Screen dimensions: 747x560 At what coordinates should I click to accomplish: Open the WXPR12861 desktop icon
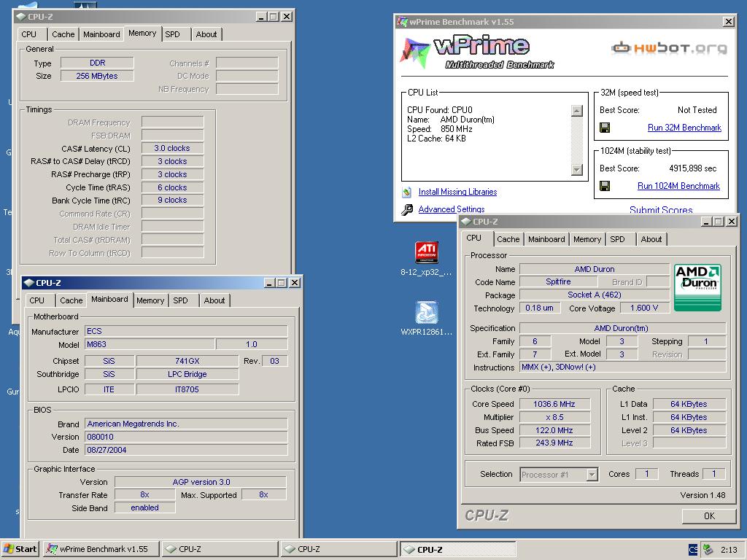pyautogui.click(x=426, y=312)
